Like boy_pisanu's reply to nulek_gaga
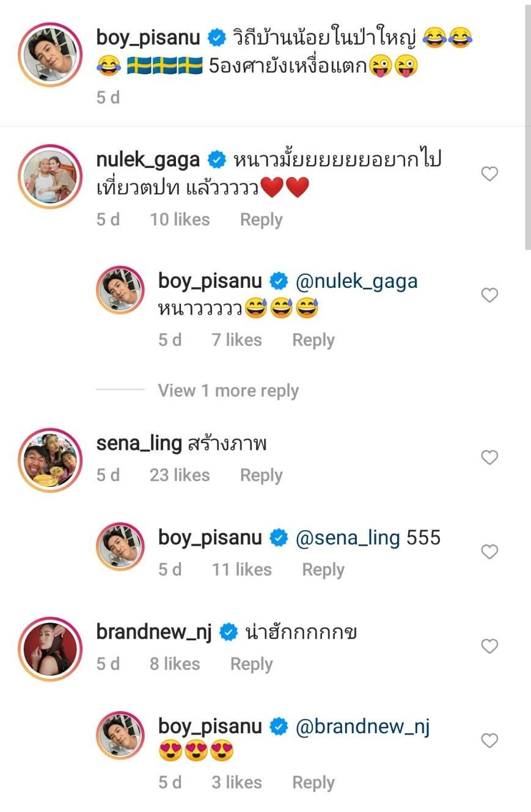The width and height of the screenshot is (531, 812). [489, 296]
